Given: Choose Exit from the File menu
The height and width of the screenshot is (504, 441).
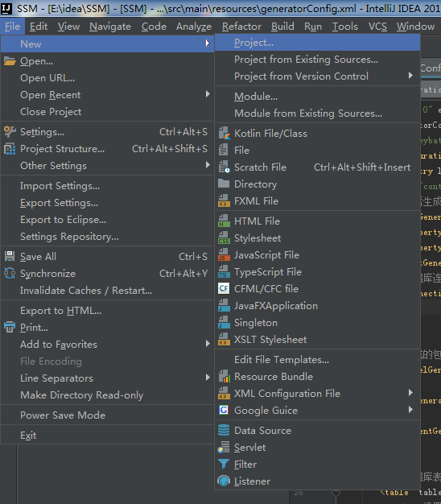Looking at the screenshot, I should [x=107, y=436].
